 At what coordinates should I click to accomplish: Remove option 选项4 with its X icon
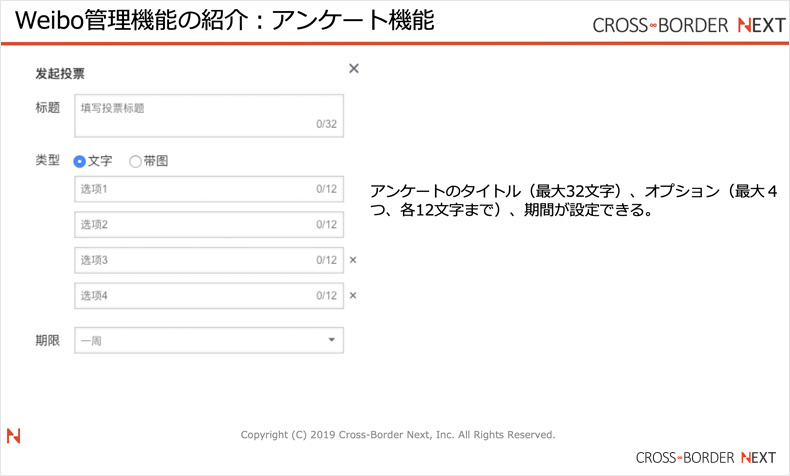click(353, 296)
